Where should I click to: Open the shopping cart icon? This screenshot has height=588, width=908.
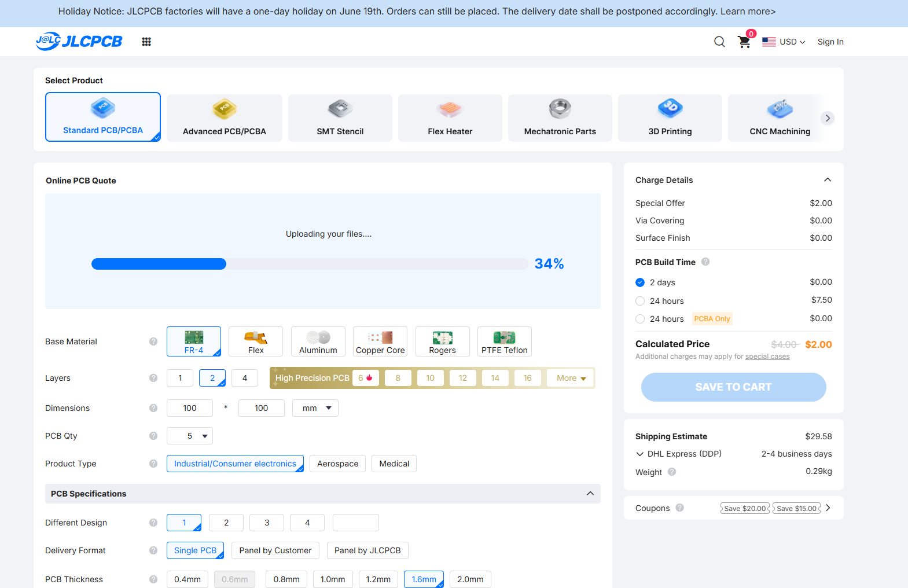(744, 42)
